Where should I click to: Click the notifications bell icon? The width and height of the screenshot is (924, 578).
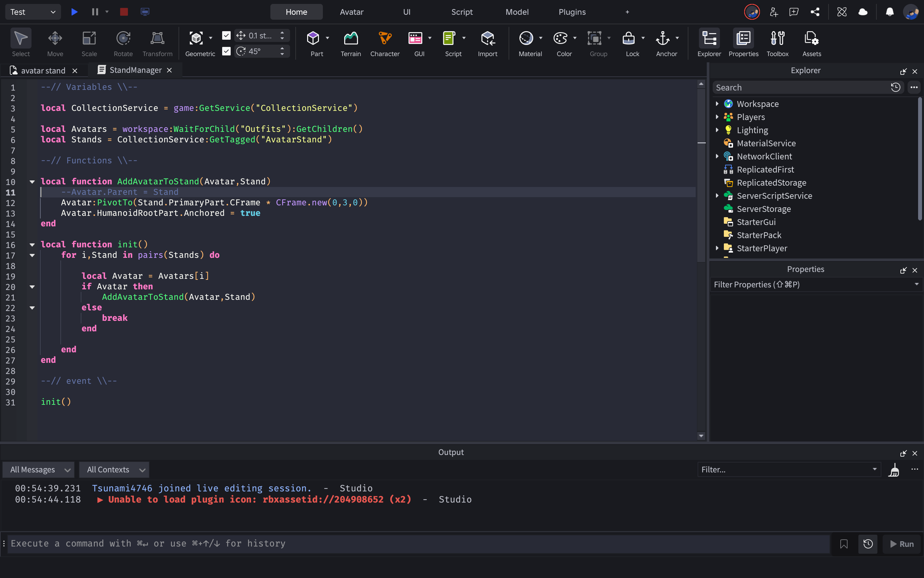point(890,12)
